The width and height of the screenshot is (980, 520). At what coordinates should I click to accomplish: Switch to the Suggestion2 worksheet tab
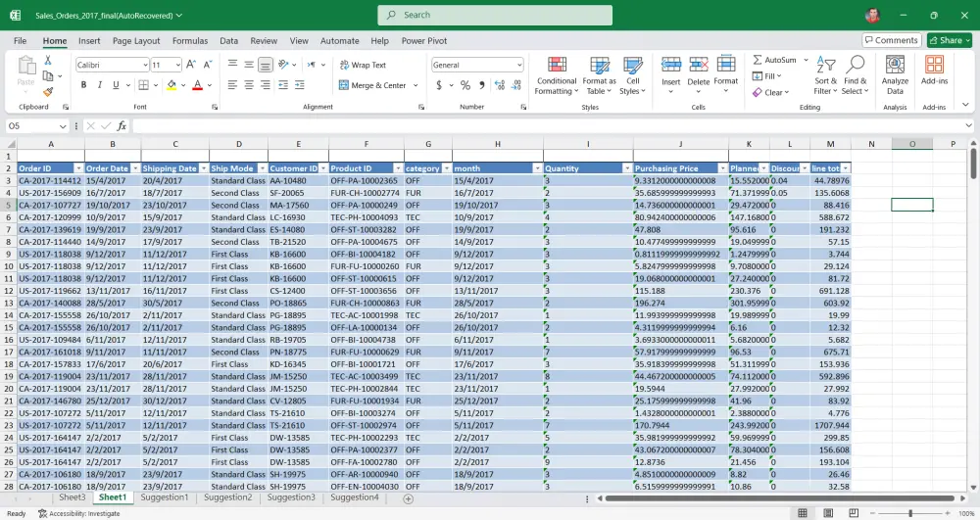pos(227,497)
